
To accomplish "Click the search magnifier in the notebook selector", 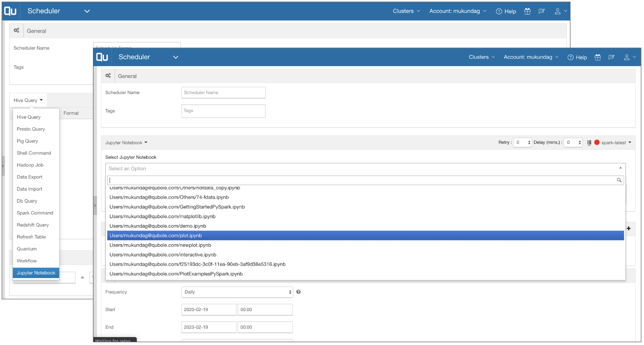I will (x=619, y=180).
